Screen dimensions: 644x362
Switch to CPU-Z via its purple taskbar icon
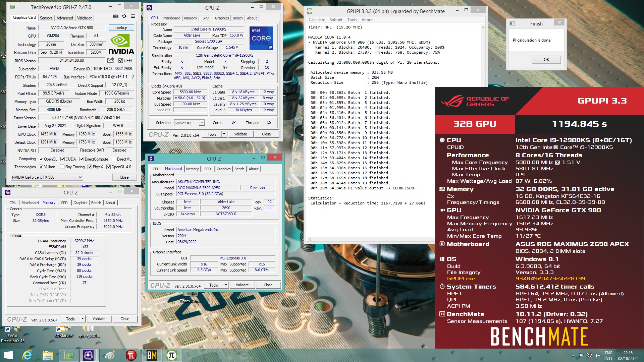[88, 355]
